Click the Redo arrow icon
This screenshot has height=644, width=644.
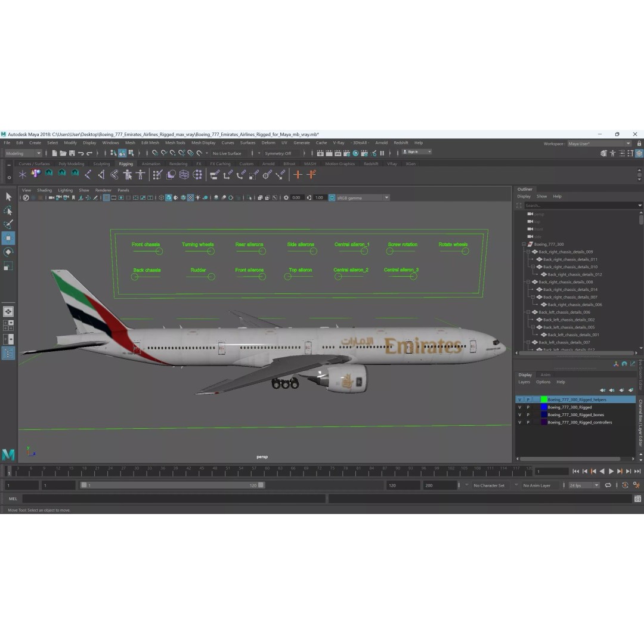coord(89,153)
